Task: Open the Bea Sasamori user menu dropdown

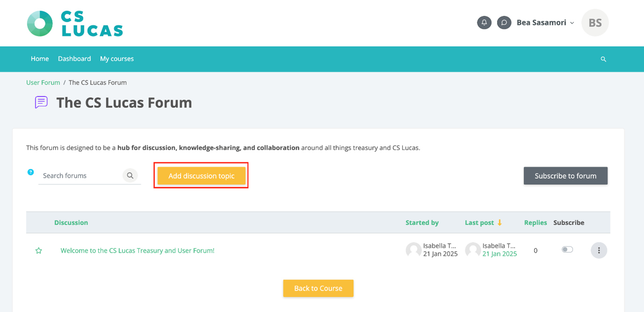Action: click(545, 22)
